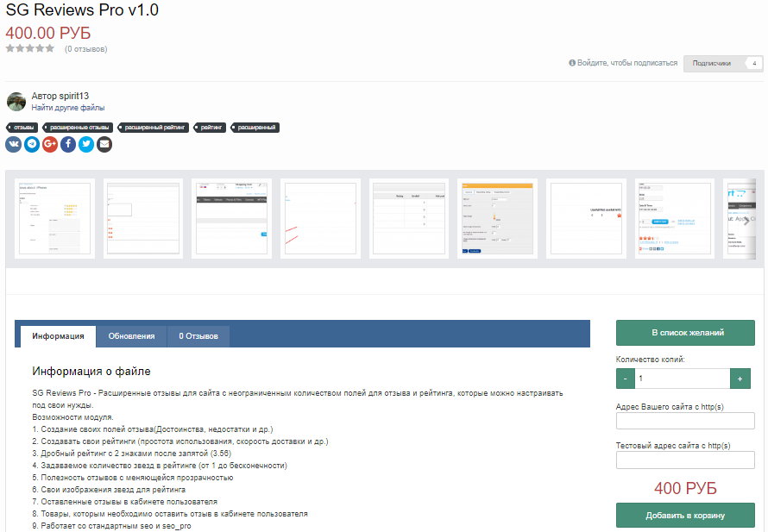
Task: Share via Google Plus icon
Action: pos(50,144)
